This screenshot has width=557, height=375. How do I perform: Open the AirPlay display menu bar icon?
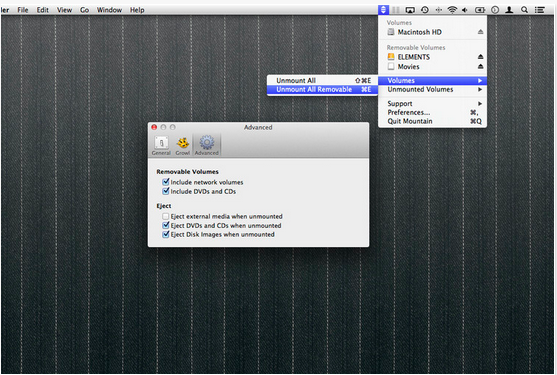pyautogui.click(x=410, y=10)
